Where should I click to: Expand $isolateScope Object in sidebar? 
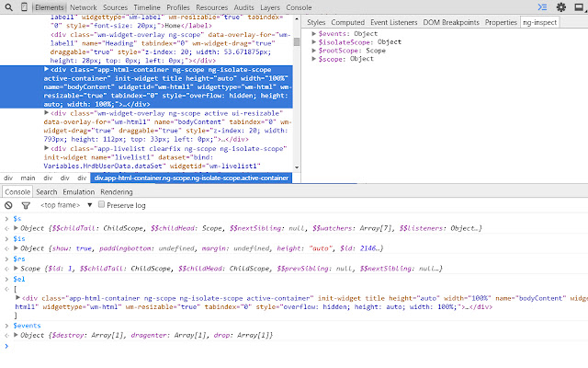point(315,42)
